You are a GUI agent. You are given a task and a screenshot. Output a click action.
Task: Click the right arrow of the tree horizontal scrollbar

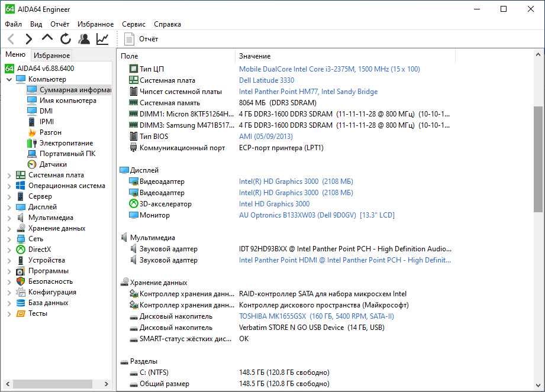107,384
